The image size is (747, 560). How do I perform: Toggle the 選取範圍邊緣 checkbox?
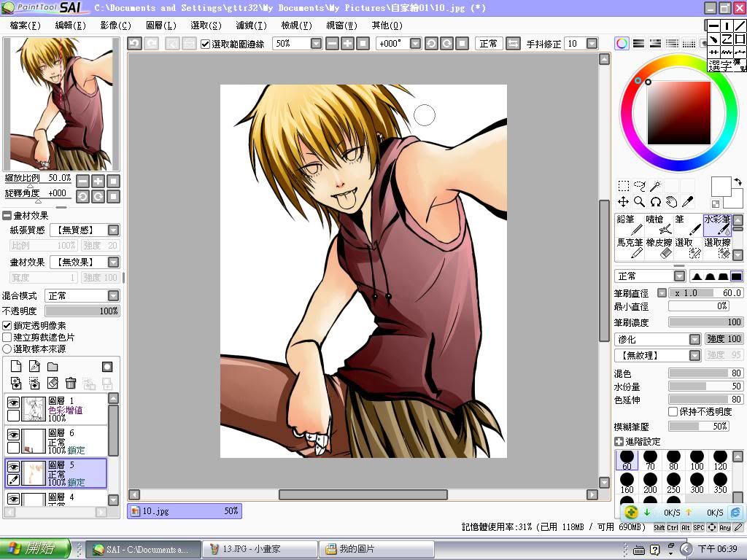(205, 44)
